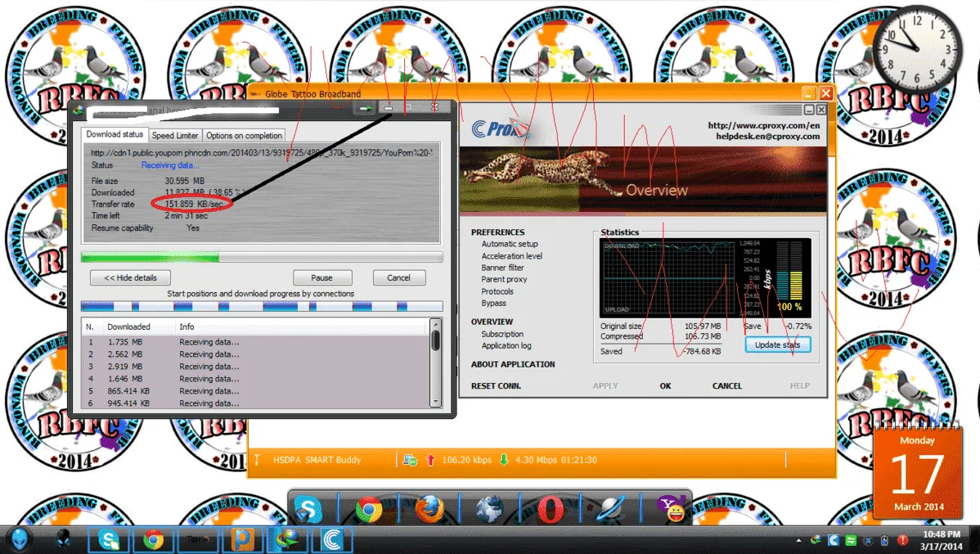Select connection row 1 with 1.735 MB
Screen dimensions: 980x554
[x=255, y=342]
